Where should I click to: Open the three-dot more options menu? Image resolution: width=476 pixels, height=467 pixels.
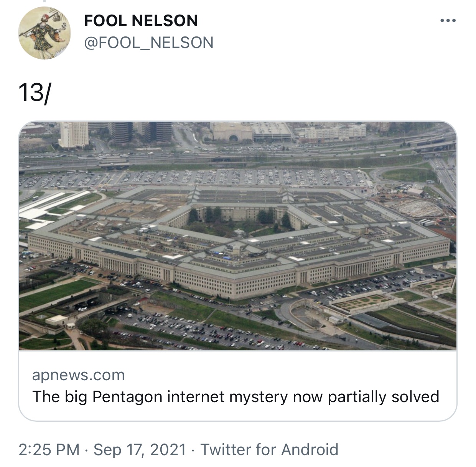click(448, 20)
